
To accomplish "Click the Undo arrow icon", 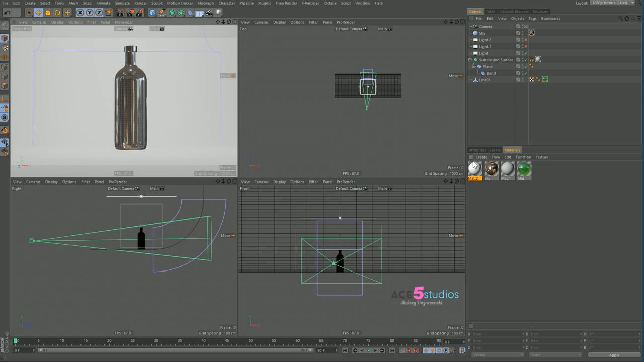I will 7,13.
